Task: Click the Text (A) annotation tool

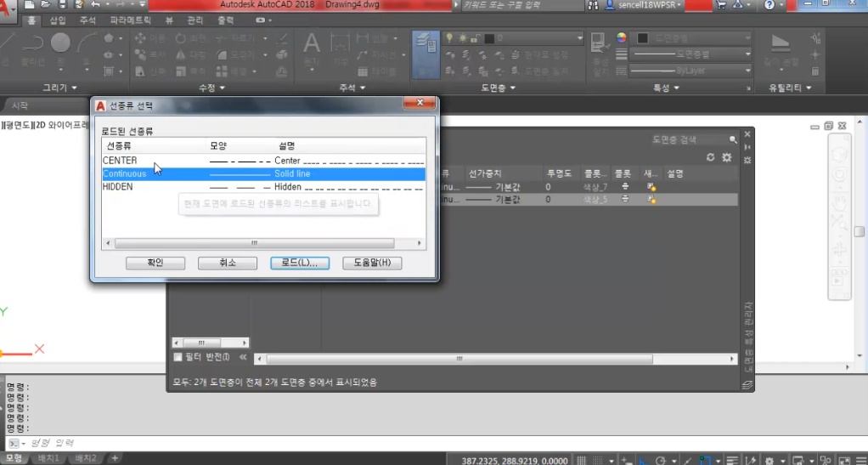Action: point(312,43)
